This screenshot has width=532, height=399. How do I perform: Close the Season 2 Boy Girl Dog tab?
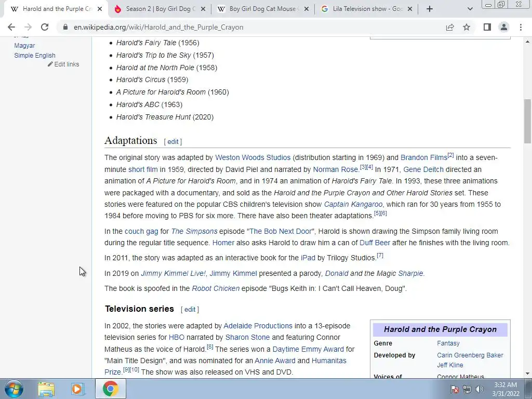coord(203,9)
